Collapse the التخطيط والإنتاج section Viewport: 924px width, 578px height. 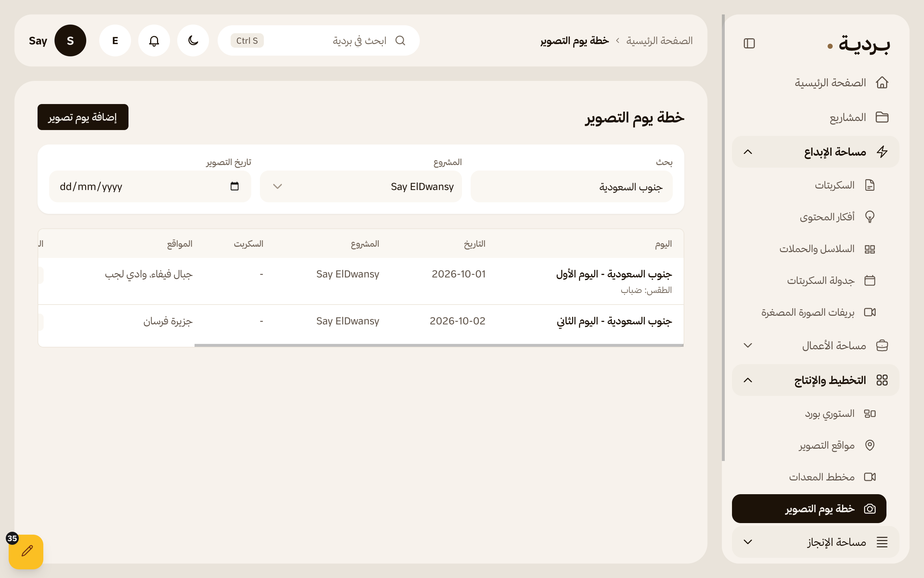click(815, 380)
